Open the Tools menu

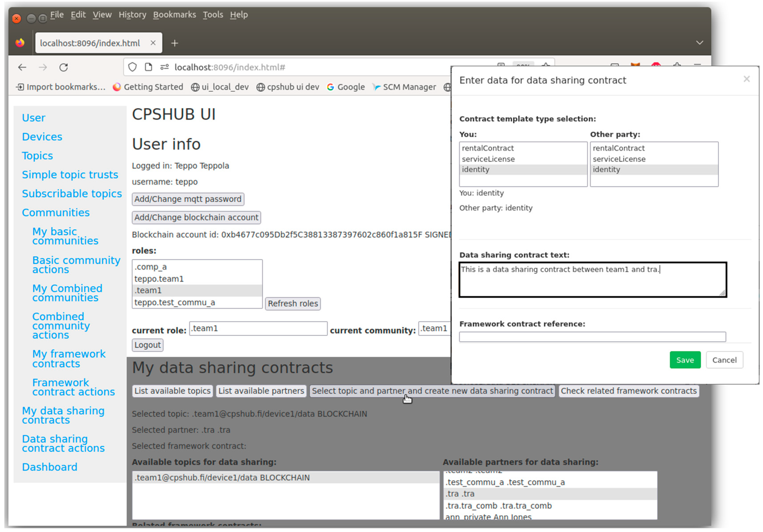pos(213,15)
